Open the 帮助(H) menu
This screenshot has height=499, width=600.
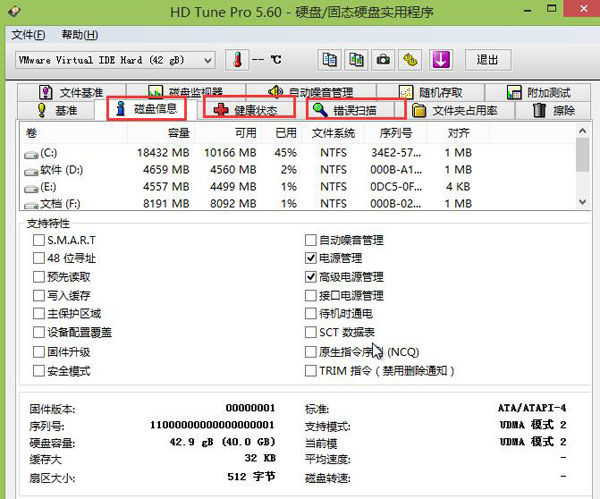(x=80, y=35)
